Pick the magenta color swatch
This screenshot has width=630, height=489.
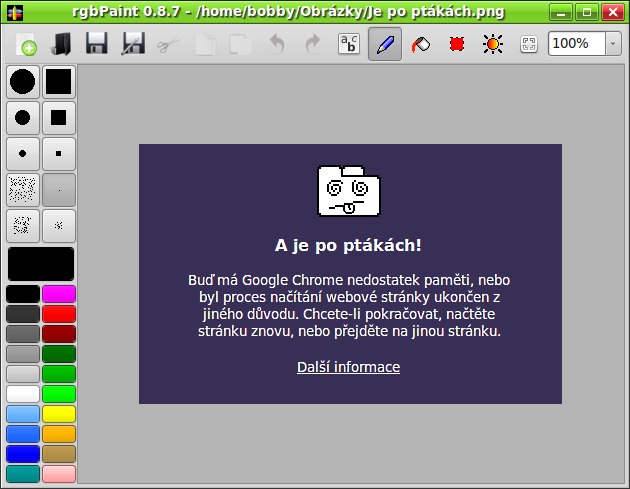[59, 294]
